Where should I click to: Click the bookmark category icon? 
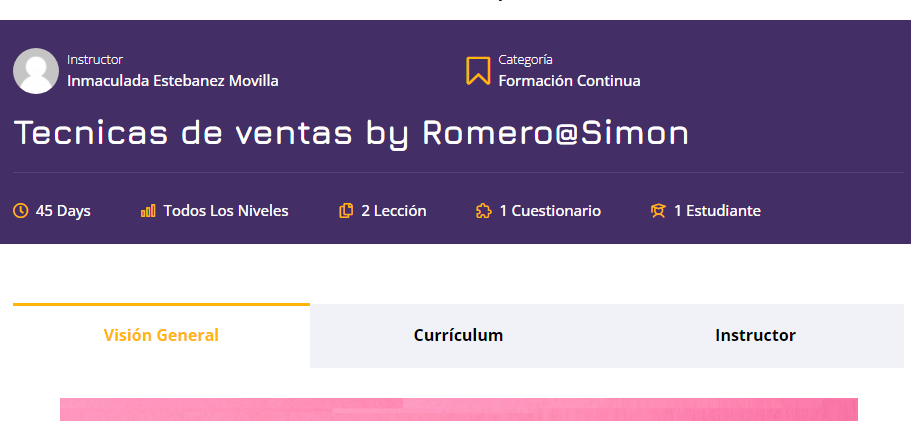coord(478,71)
